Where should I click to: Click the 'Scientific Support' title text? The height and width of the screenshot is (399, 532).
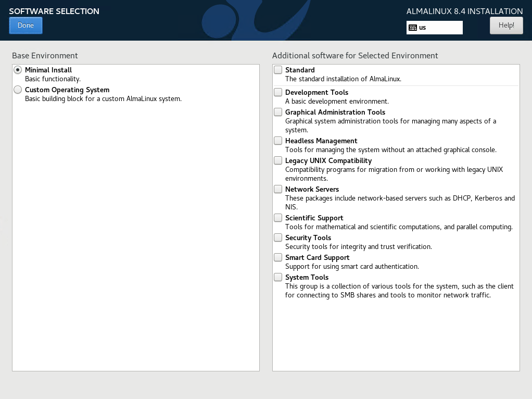(314, 218)
